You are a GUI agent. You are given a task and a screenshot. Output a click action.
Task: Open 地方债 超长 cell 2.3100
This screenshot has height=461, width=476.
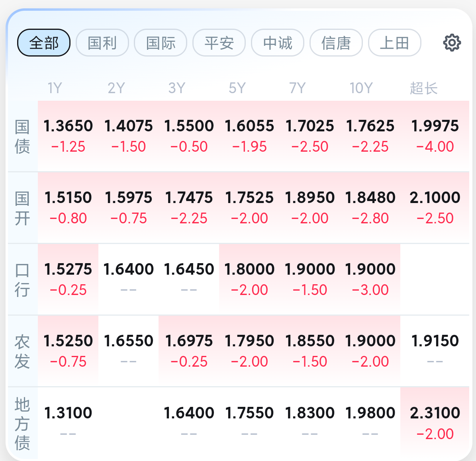click(435, 423)
